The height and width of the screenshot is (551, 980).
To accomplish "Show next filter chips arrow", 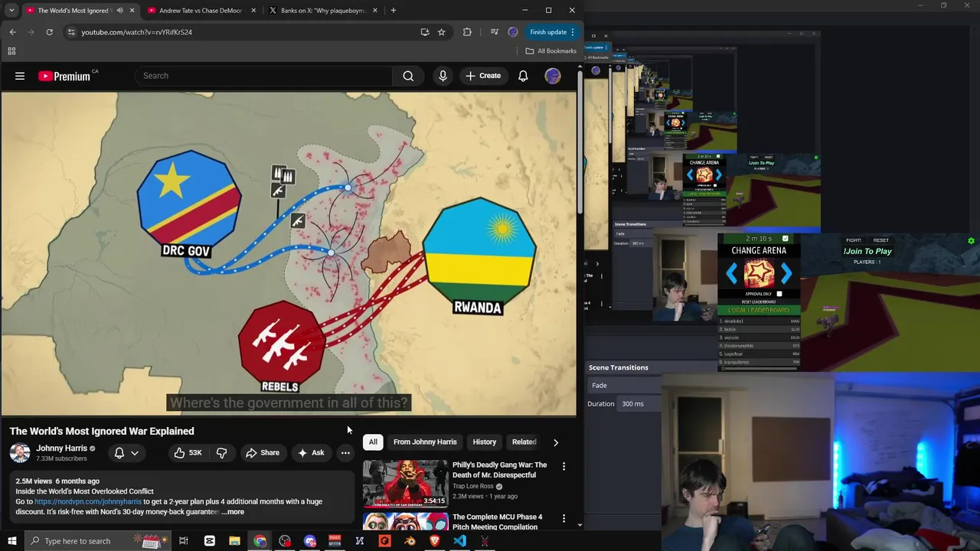I will coord(556,442).
